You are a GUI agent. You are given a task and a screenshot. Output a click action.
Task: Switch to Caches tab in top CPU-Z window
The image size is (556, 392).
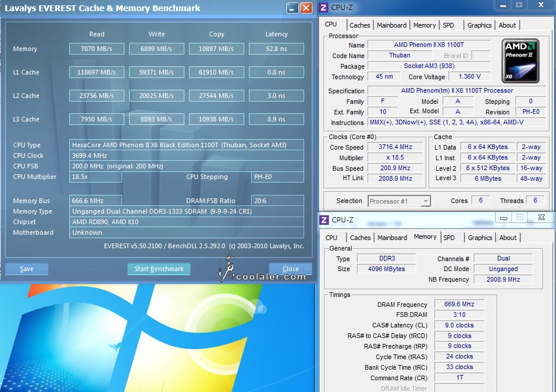coord(359,25)
